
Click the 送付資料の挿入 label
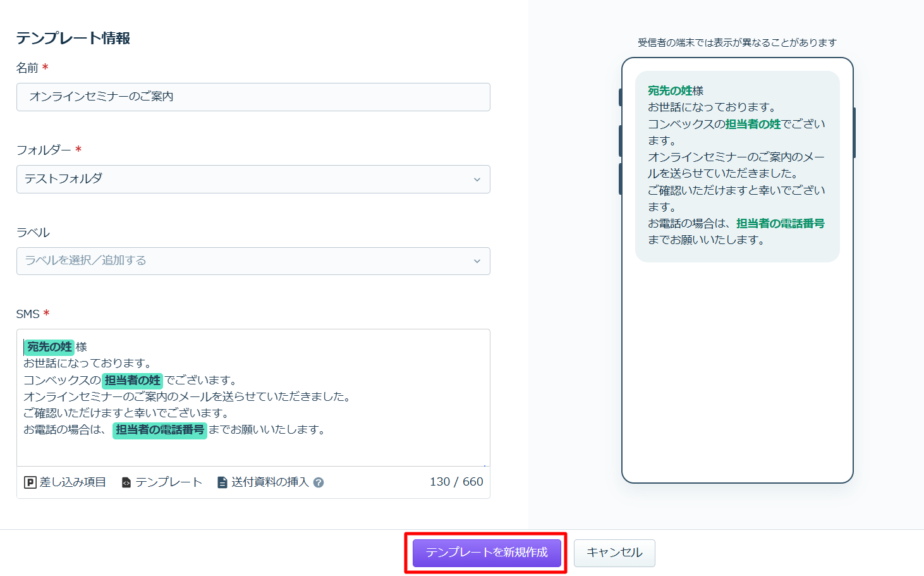pos(270,482)
